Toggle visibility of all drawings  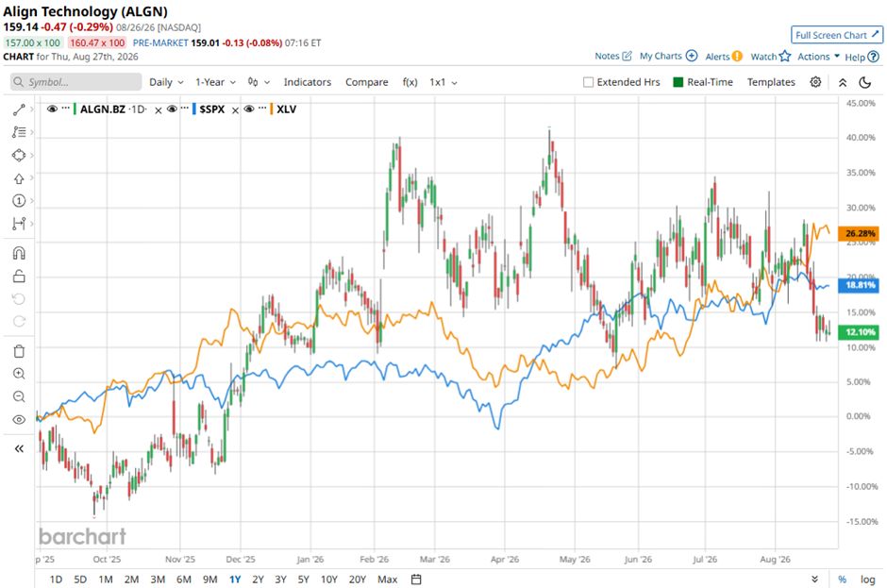click(x=19, y=419)
